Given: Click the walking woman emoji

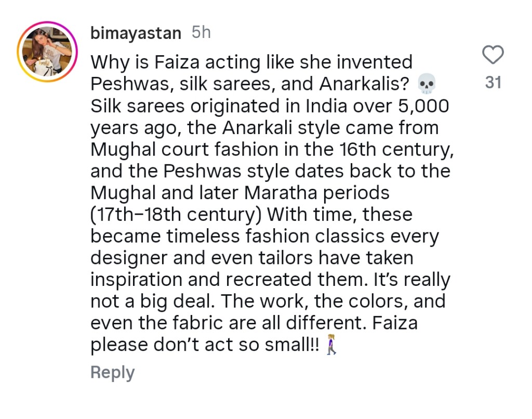Looking at the screenshot, I should pos(331,346).
